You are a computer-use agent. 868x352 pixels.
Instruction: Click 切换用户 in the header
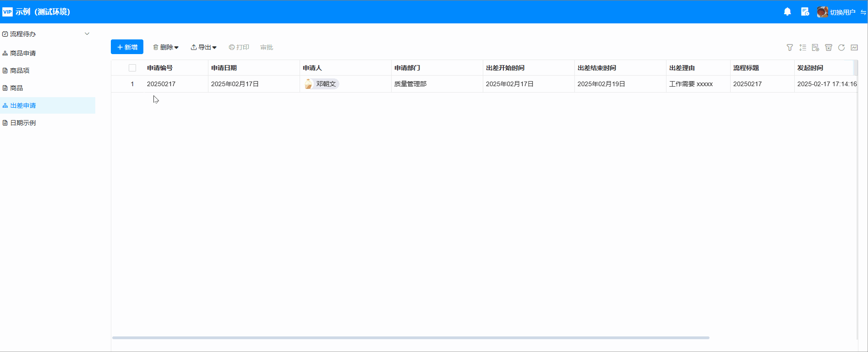tap(842, 12)
